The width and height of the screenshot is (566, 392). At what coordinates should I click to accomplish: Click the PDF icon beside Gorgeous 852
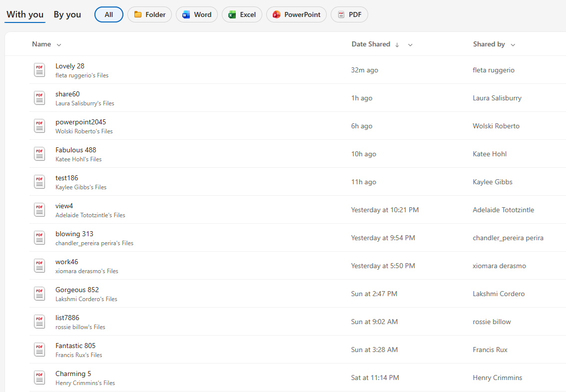click(39, 294)
